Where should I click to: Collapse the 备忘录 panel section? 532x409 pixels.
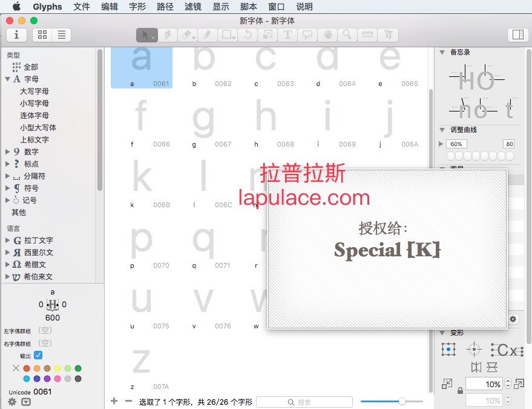442,52
